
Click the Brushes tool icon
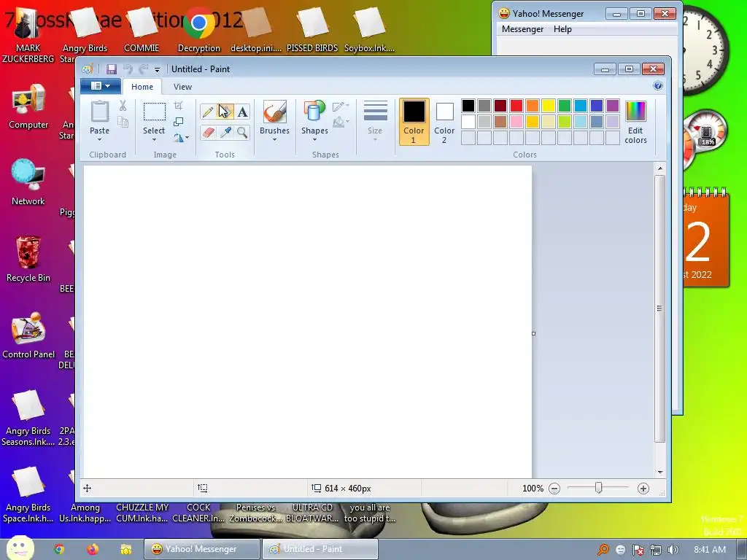(274, 112)
